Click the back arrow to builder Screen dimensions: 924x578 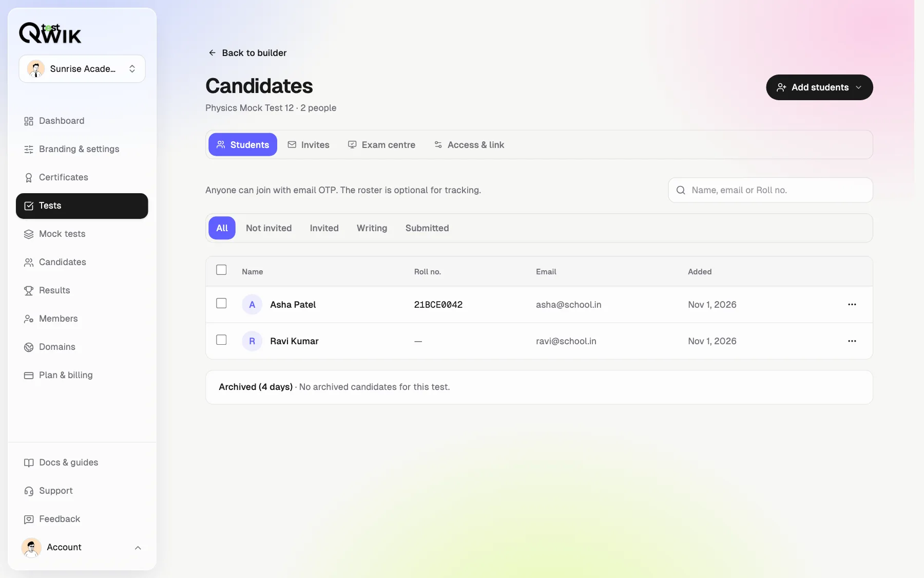(212, 53)
